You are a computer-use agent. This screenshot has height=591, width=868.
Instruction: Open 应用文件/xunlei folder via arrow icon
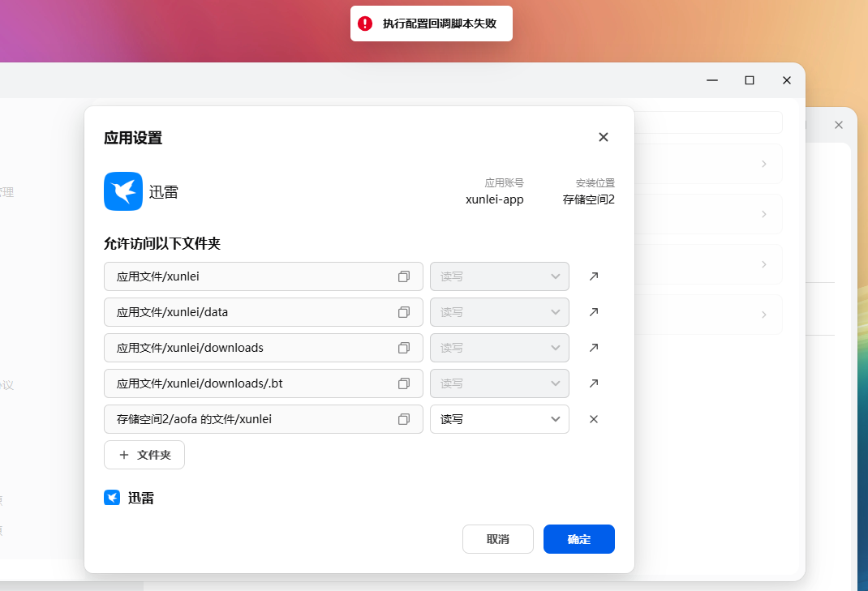[594, 276]
